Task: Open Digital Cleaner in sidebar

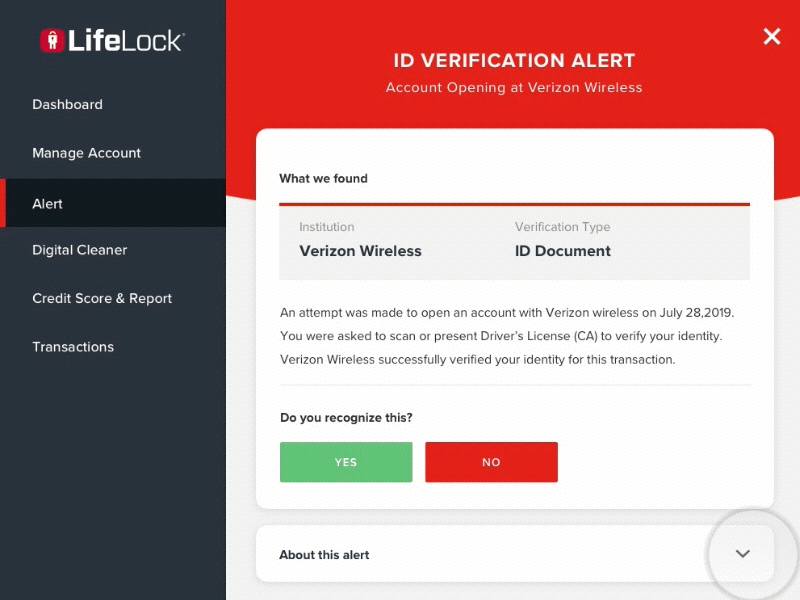Action: point(80,250)
